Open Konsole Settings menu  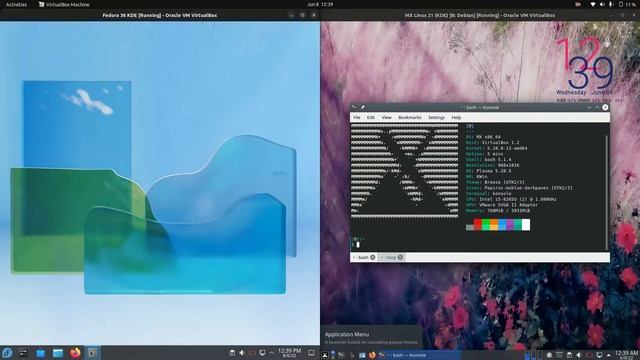point(436,118)
